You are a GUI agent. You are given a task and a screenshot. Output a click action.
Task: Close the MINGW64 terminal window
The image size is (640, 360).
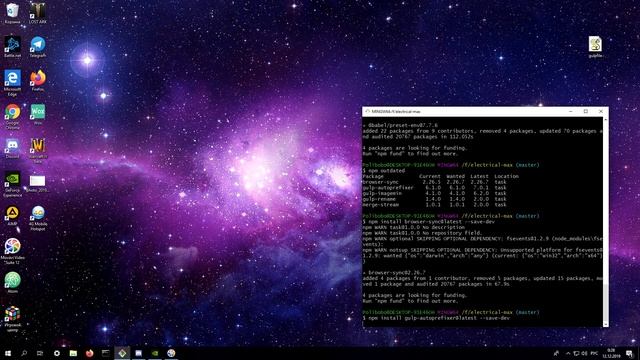click(x=601, y=111)
